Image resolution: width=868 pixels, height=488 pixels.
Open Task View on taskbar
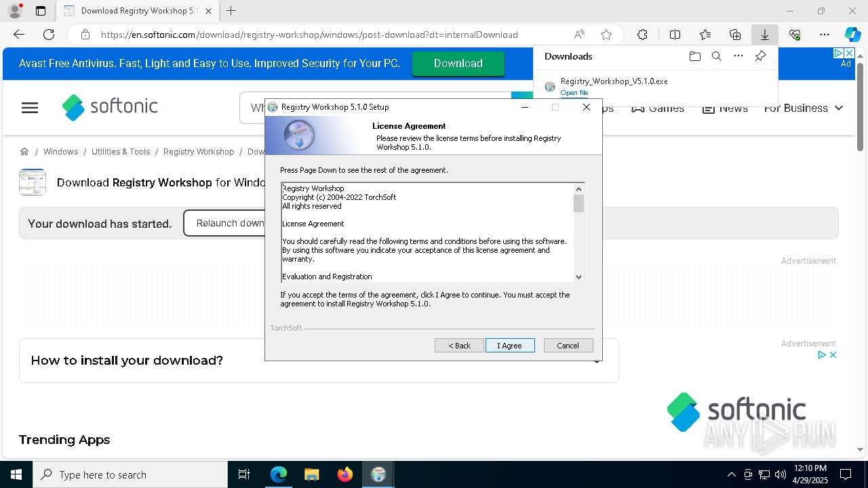coord(244,474)
